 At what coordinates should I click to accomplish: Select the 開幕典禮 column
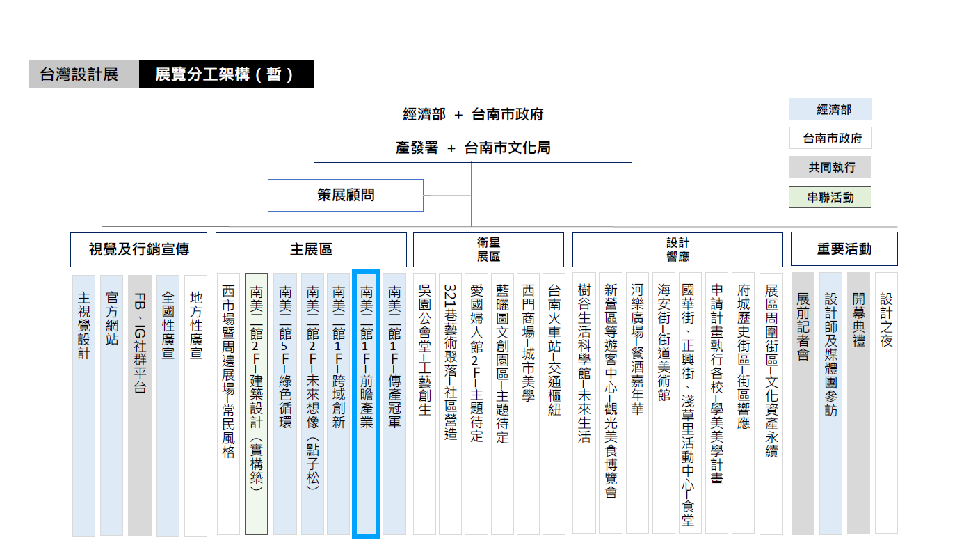858,404
